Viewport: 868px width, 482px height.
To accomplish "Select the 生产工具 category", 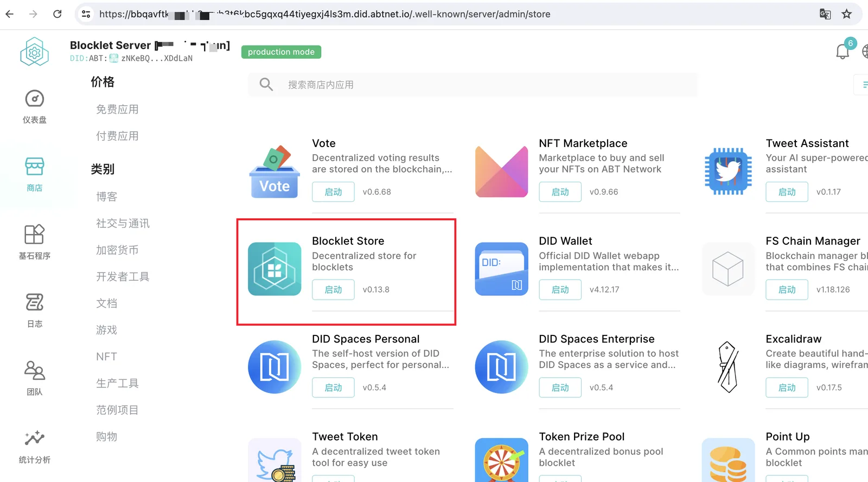I will [117, 383].
